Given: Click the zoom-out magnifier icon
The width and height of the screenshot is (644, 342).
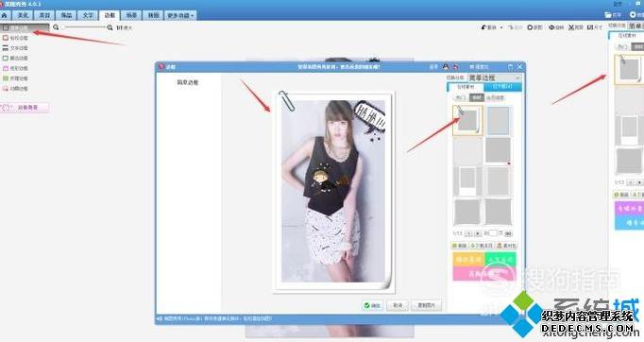Looking at the screenshot, I should (x=57, y=27).
